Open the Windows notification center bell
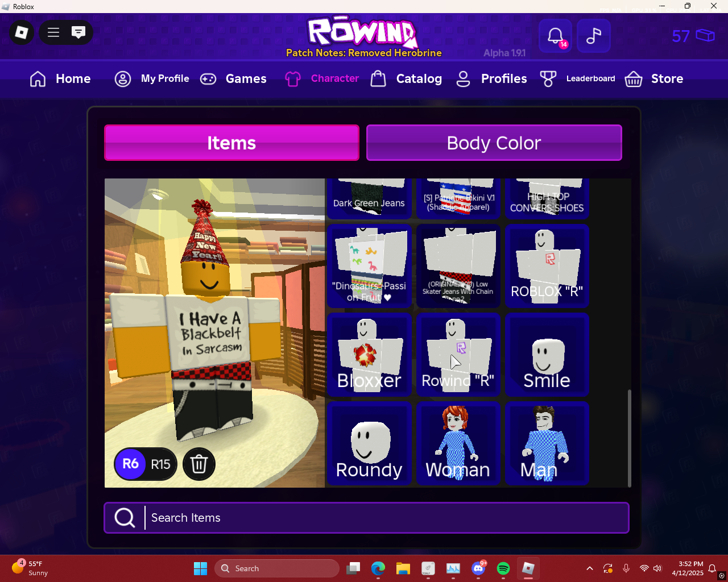The image size is (728, 582). click(x=712, y=568)
